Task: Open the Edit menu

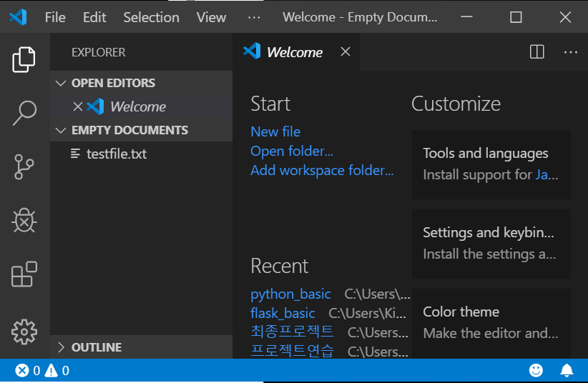Action: (94, 17)
